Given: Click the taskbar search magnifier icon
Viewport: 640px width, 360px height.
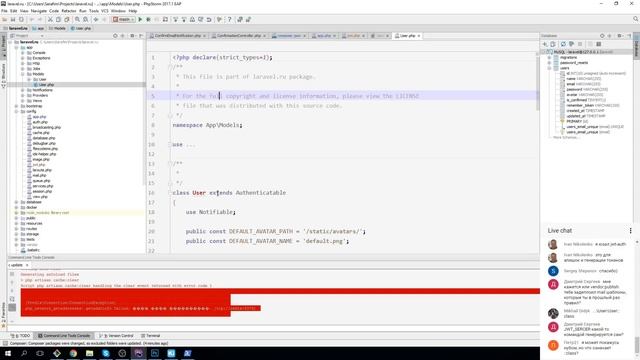Looking at the screenshot, I should [24, 353].
